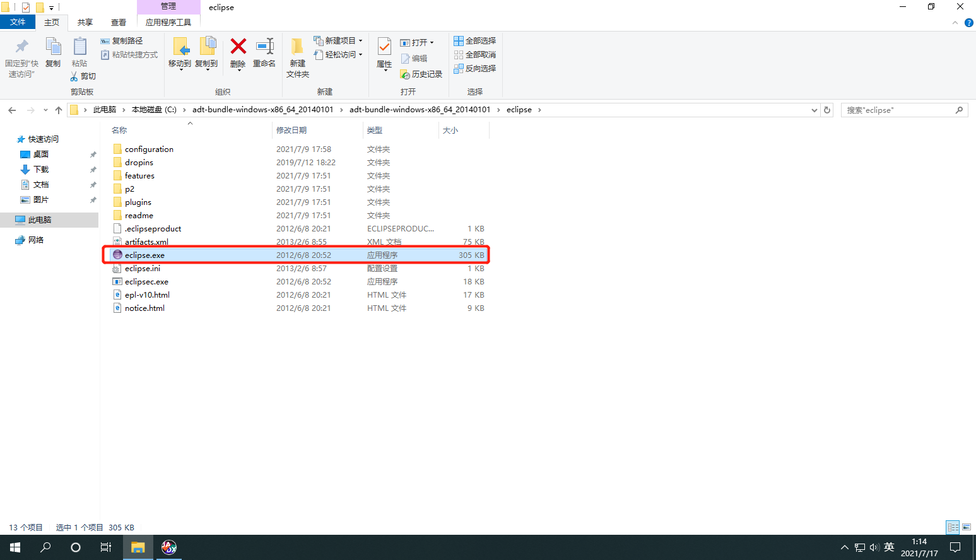Open Task View on the taskbar
Viewport: 976px width, 560px height.
106,547
